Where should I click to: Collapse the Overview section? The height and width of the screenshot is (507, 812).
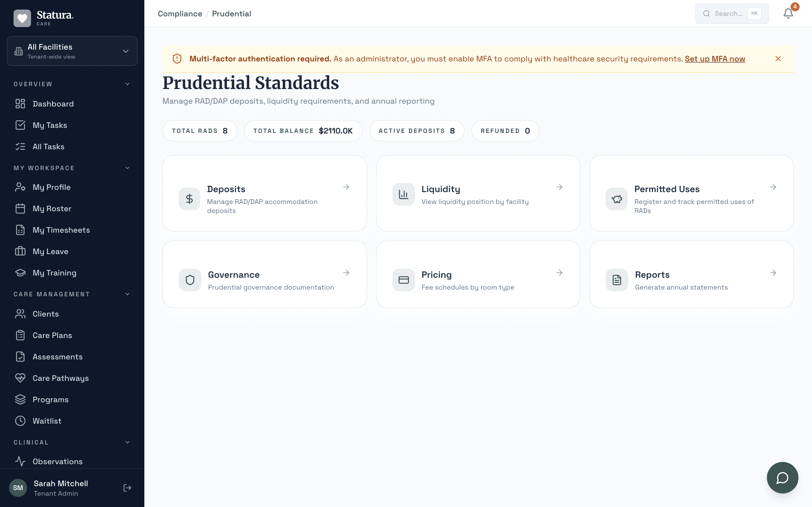tap(127, 83)
